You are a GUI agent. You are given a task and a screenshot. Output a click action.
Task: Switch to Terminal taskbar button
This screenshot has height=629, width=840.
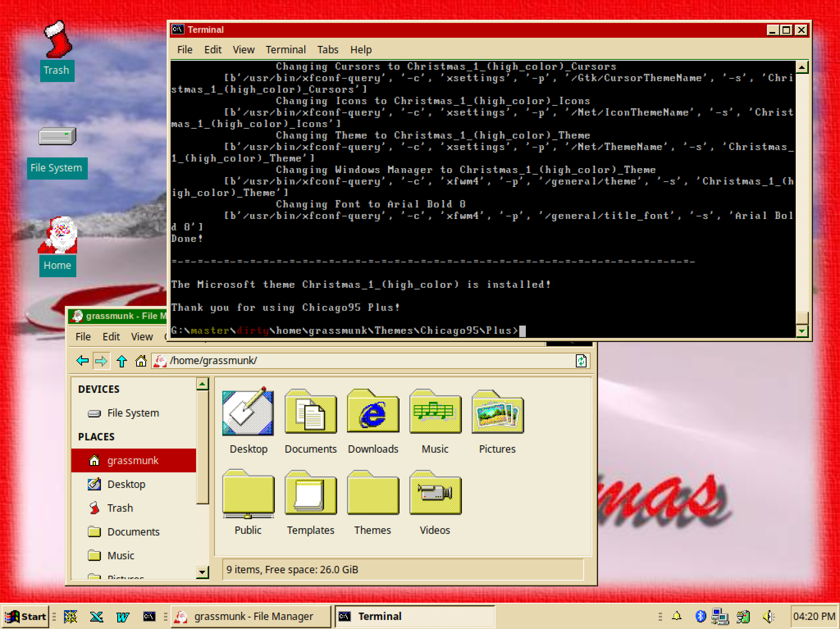(x=415, y=616)
